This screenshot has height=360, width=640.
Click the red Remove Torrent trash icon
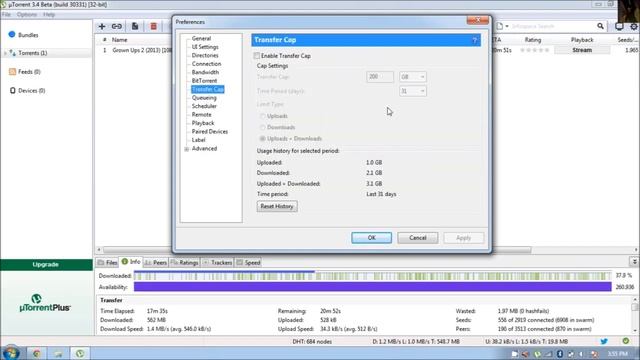[153, 26]
